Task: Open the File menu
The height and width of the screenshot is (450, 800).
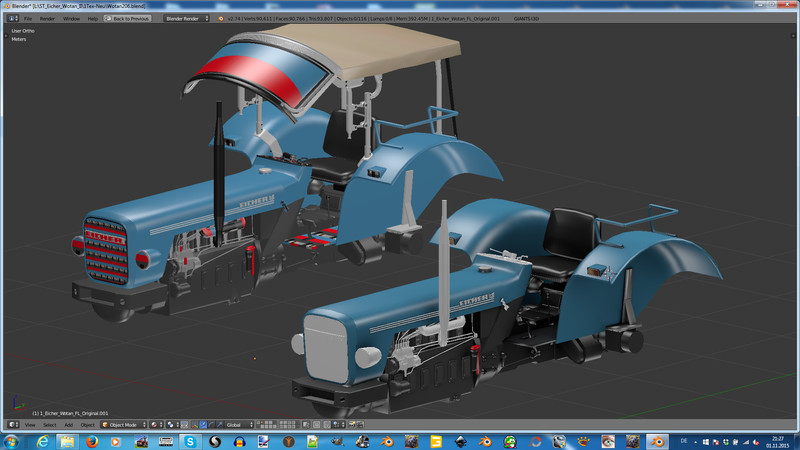Action: click(x=27, y=18)
